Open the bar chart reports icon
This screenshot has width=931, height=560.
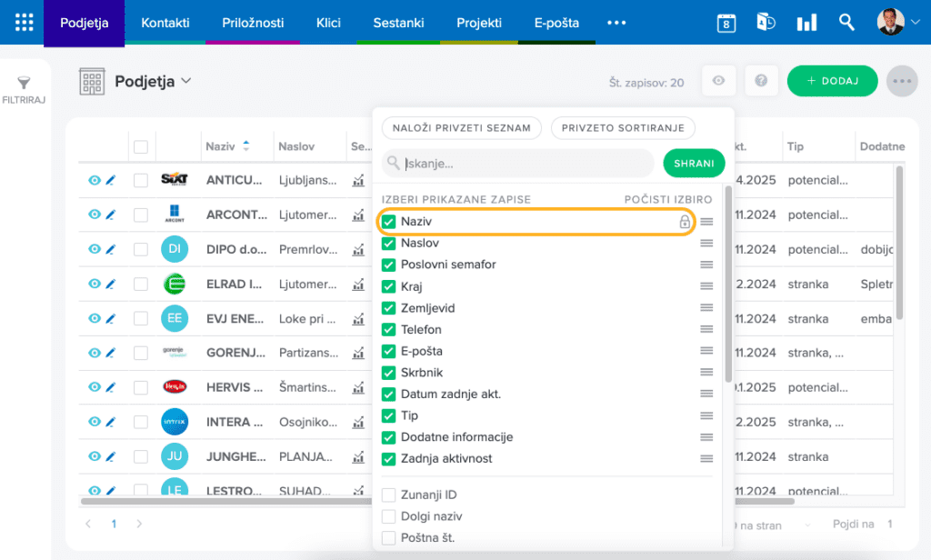click(x=806, y=24)
